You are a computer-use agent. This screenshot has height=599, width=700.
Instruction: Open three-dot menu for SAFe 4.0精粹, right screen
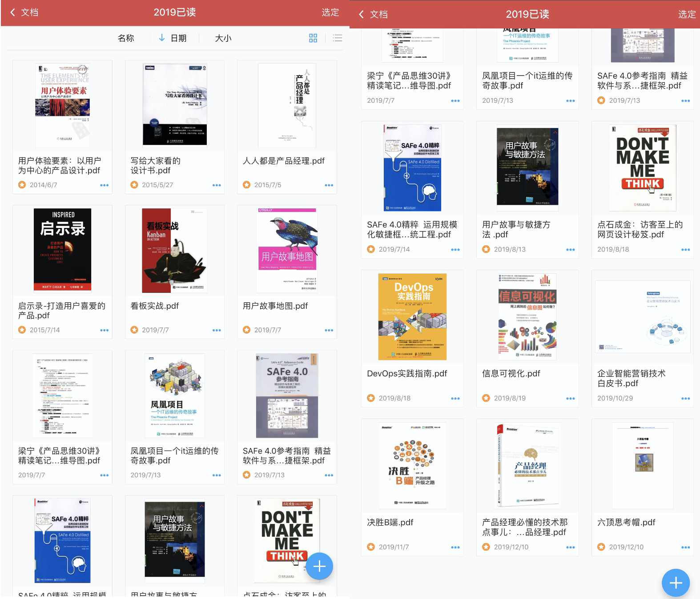[455, 250]
